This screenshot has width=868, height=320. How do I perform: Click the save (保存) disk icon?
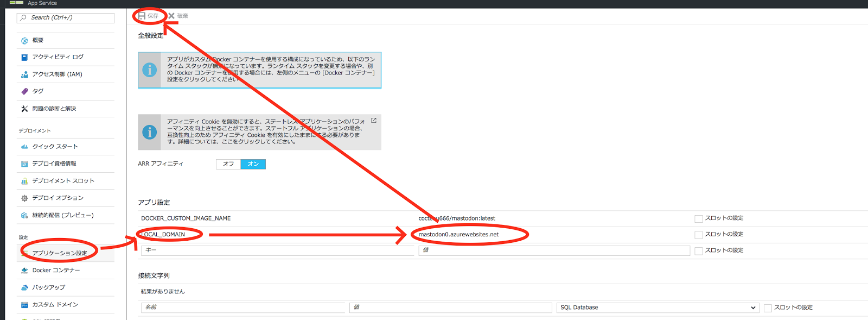point(142,16)
